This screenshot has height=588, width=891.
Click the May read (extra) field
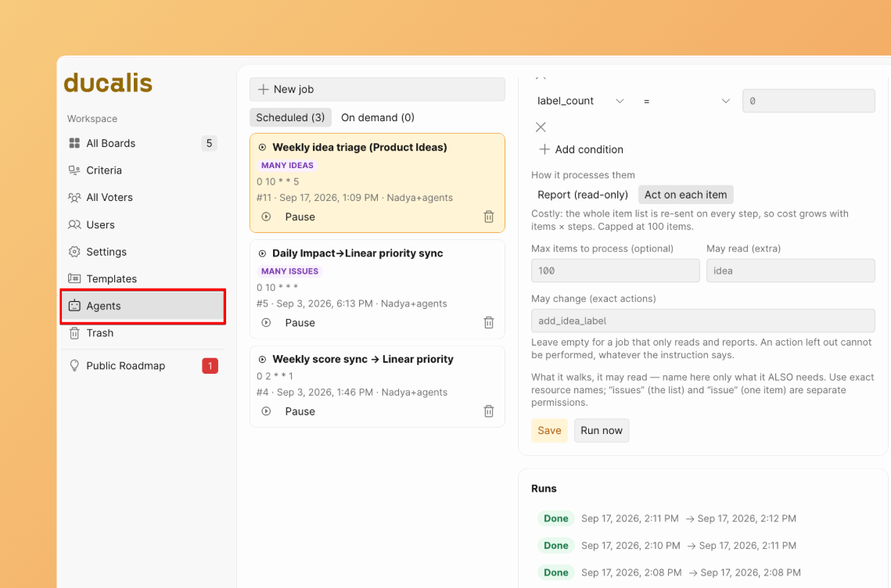790,271
